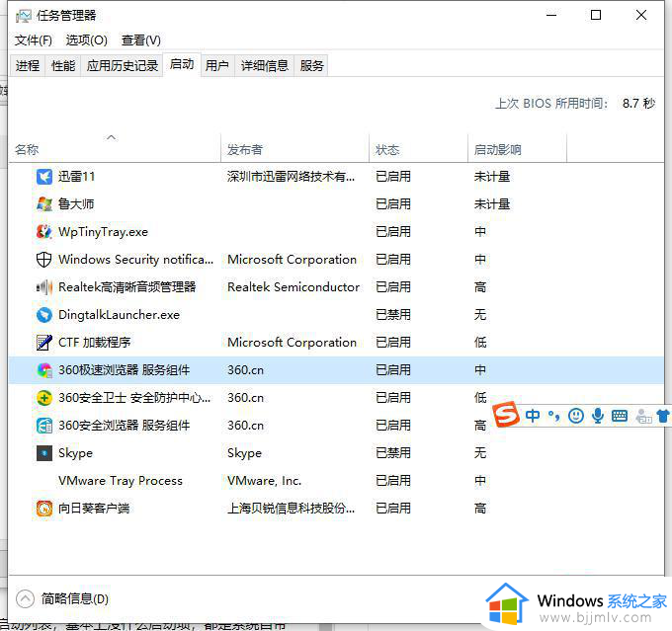The width and height of the screenshot is (672, 631).
Task: Click Sogou voice input microphone
Action: [598, 416]
